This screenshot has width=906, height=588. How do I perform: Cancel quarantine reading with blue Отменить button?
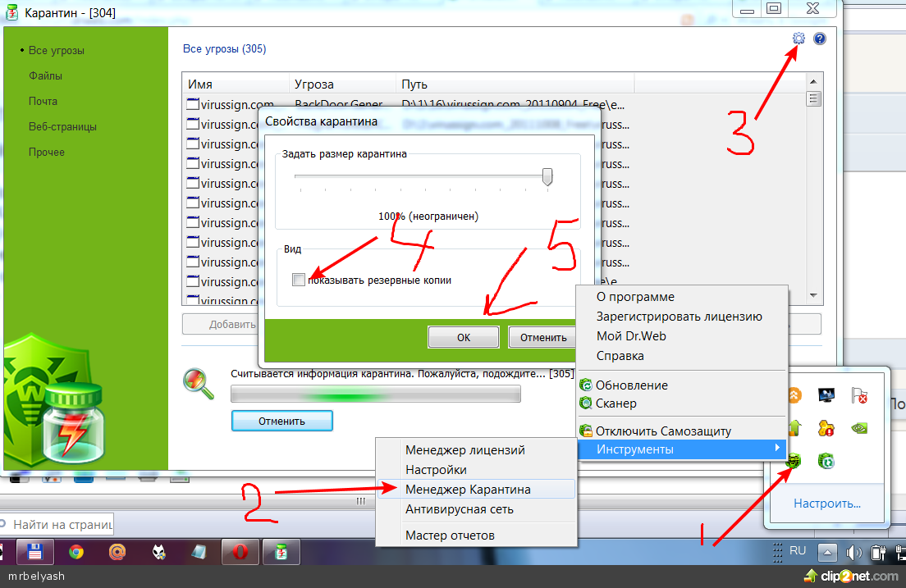coord(282,421)
